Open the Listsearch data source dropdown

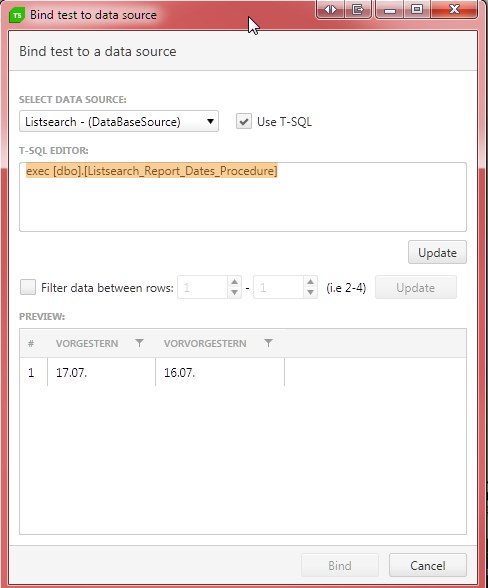pyautogui.click(x=119, y=121)
